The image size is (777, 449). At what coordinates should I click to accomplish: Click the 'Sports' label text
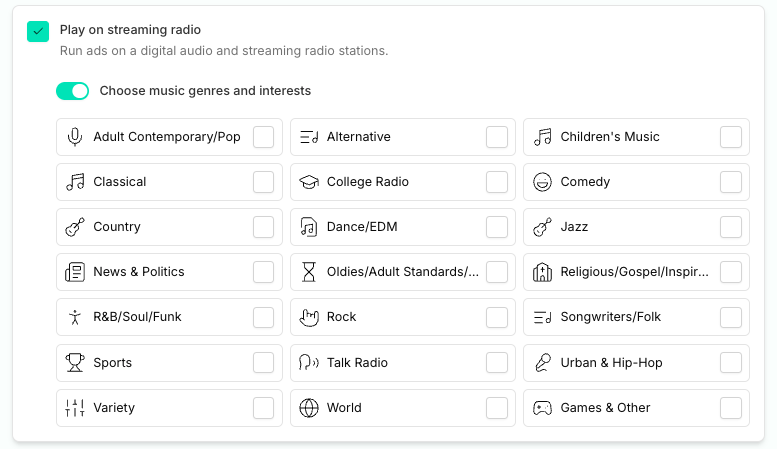112,363
